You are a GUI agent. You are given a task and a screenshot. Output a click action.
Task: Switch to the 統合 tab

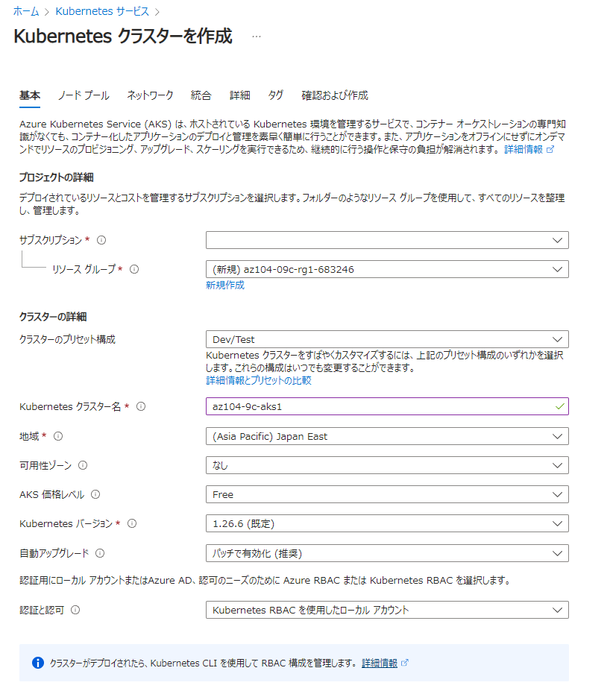(x=201, y=95)
